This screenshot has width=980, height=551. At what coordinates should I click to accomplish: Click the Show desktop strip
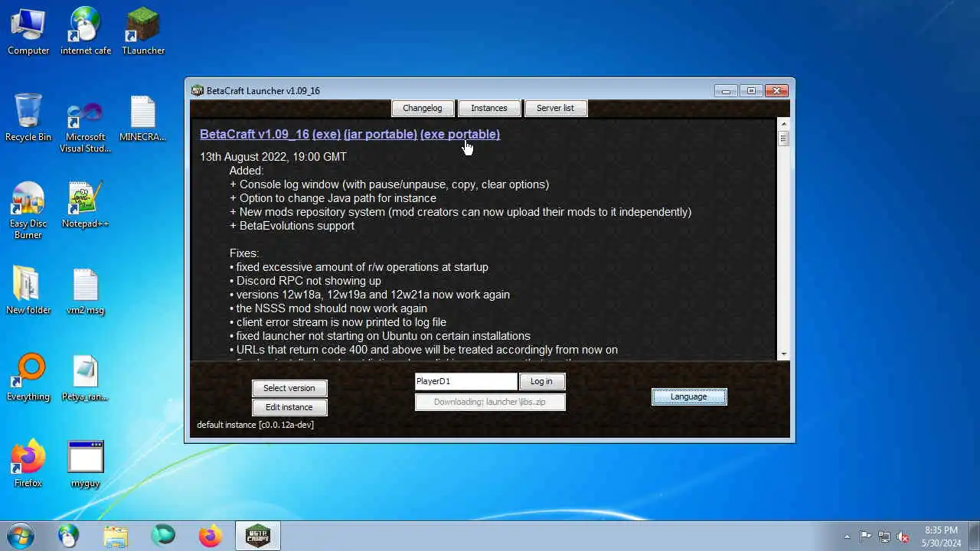tap(974, 536)
